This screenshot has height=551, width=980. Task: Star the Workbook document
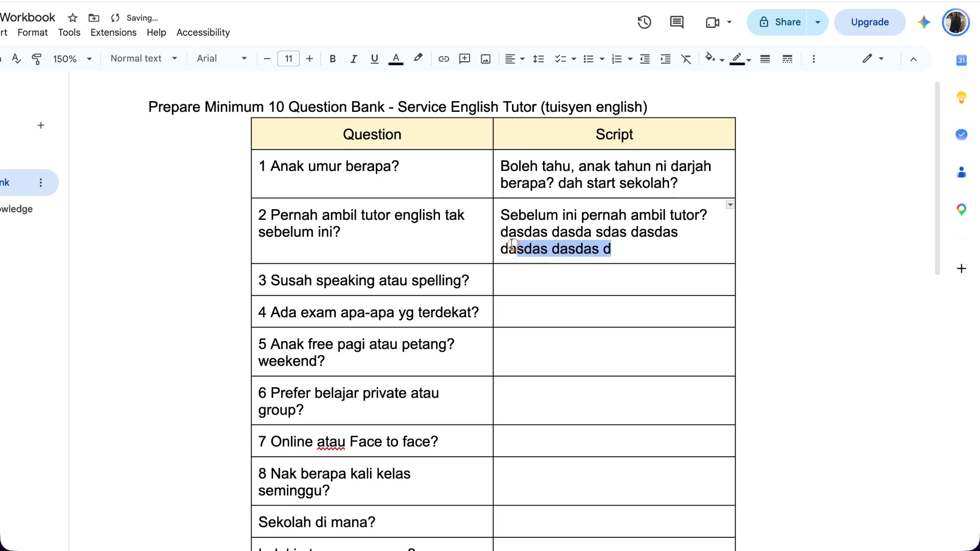click(x=72, y=18)
